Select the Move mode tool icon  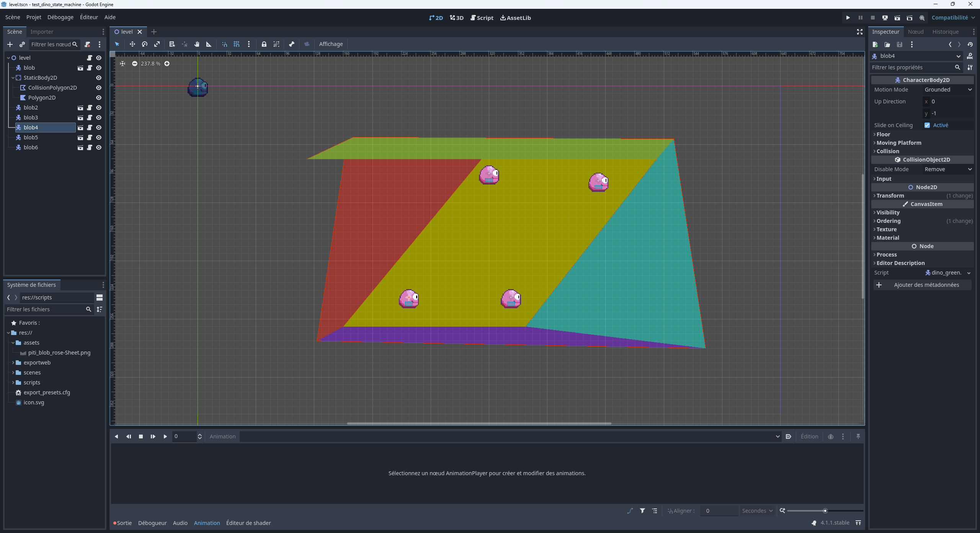pyautogui.click(x=132, y=44)
